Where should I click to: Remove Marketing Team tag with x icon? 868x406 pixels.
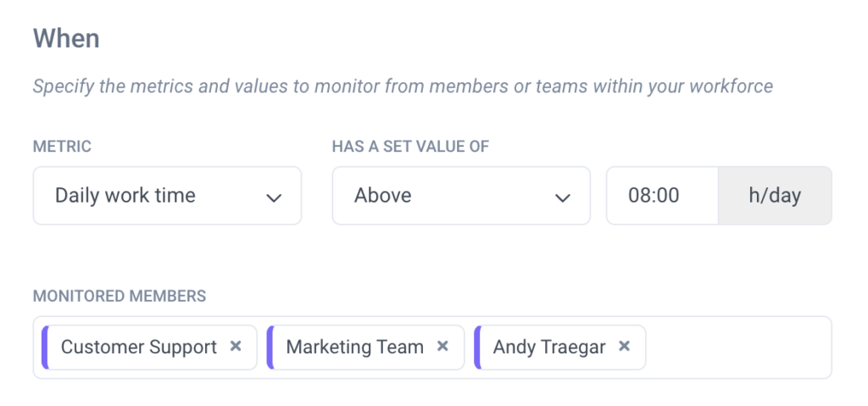[x=442, y=346]
